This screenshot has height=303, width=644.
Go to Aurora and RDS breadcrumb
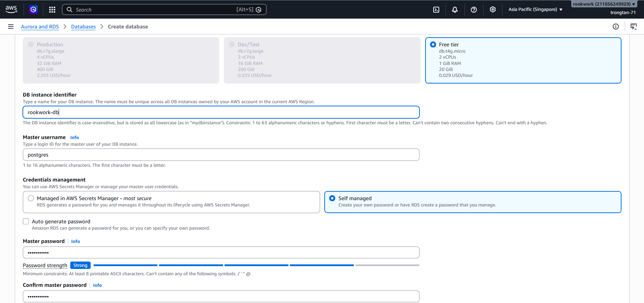tap(40, 27)
